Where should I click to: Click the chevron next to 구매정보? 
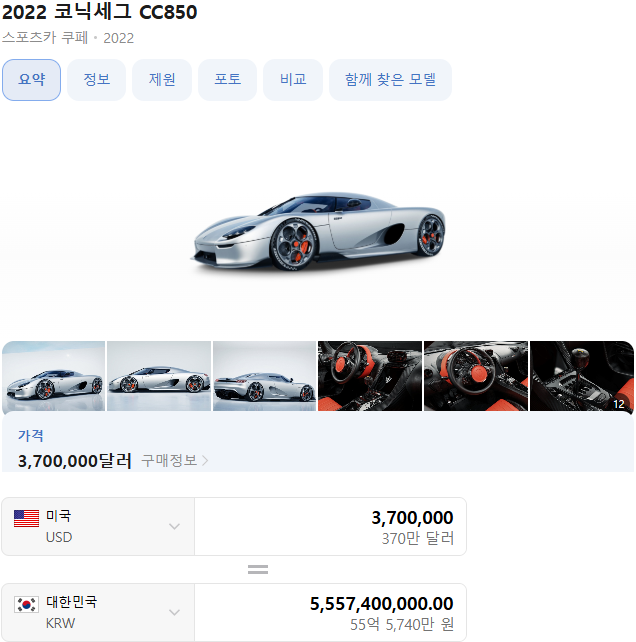pyautogui.click(x=205, y=461)
